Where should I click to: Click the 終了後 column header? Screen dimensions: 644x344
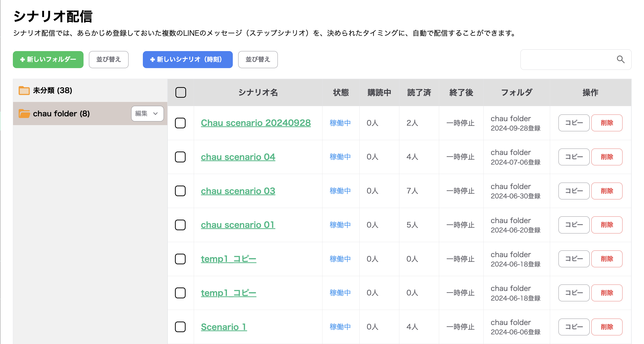(461, 92)
